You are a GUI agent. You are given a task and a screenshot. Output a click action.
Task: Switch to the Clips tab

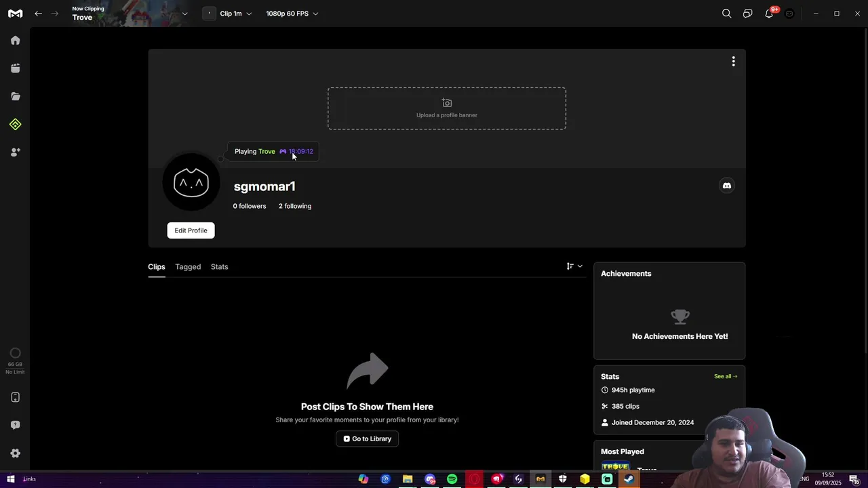pos(157,267)
